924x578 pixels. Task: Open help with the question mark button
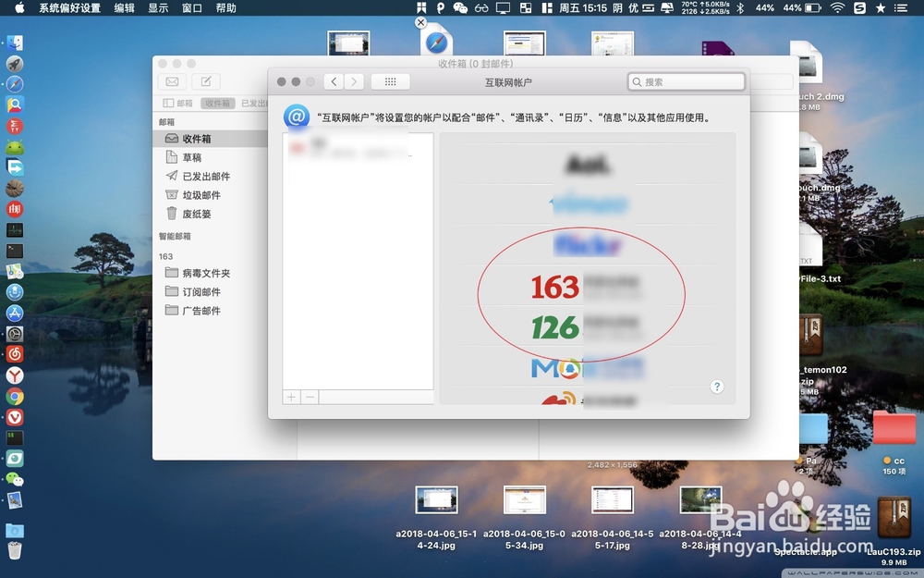pos(717,387)
